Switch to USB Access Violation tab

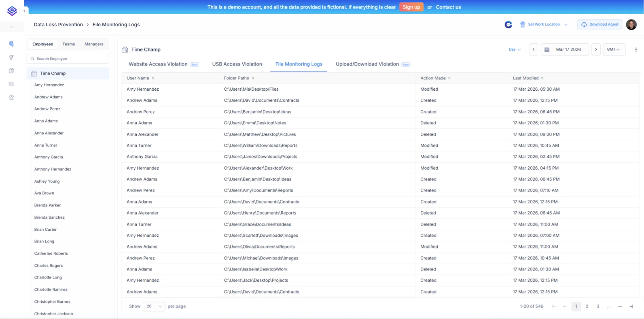[237, 64]
